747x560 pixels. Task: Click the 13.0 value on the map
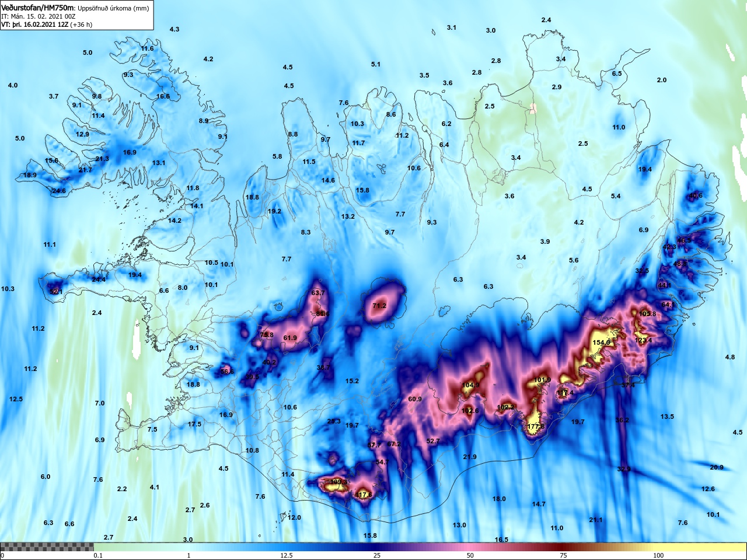click(x=459, y=525)
